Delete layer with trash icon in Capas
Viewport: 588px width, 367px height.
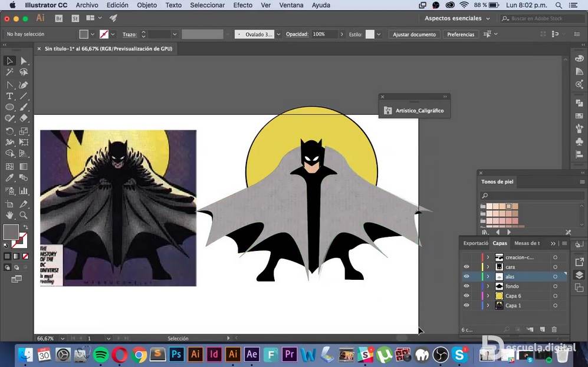(554, 329)
